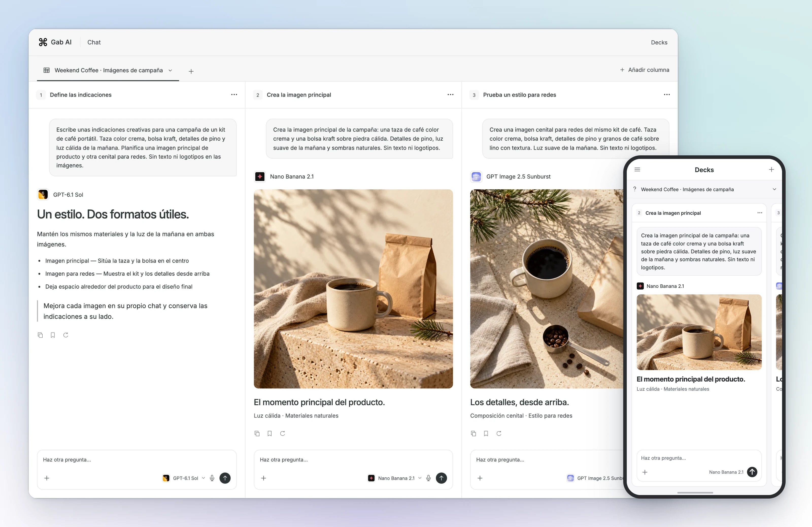Start voice input in GPT-6.1 Sol column
Image resolution: width=812 pixels, height=527 pixels.
click(212, 478)
